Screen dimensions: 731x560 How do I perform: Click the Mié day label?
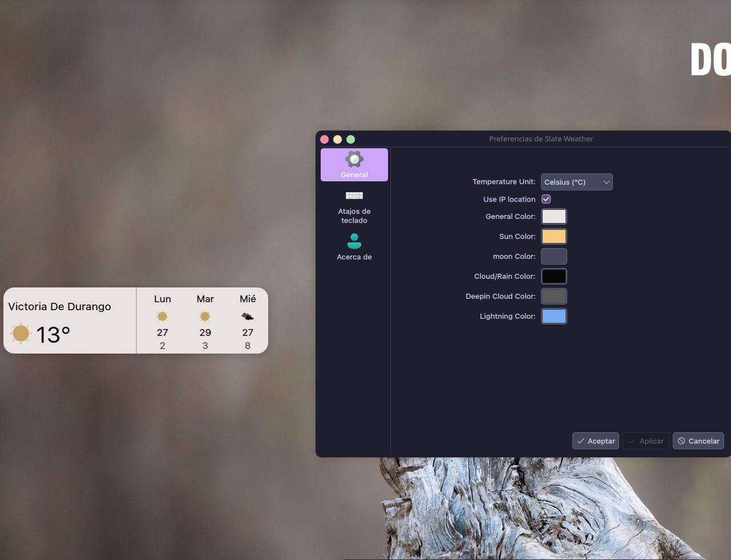point(248,299)
